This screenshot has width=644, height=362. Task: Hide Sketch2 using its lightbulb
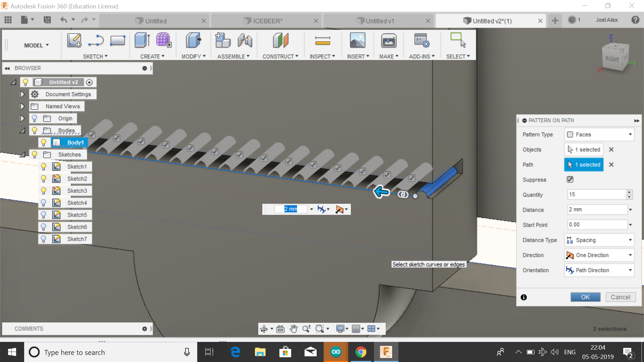tap(44, 179)
